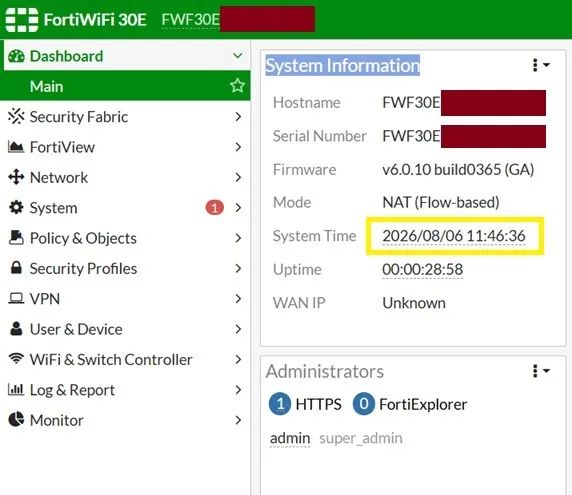This screenshot has height=495, width=572.
Task: Expand the Security Fabric chevron
Action: click(239, 117)
